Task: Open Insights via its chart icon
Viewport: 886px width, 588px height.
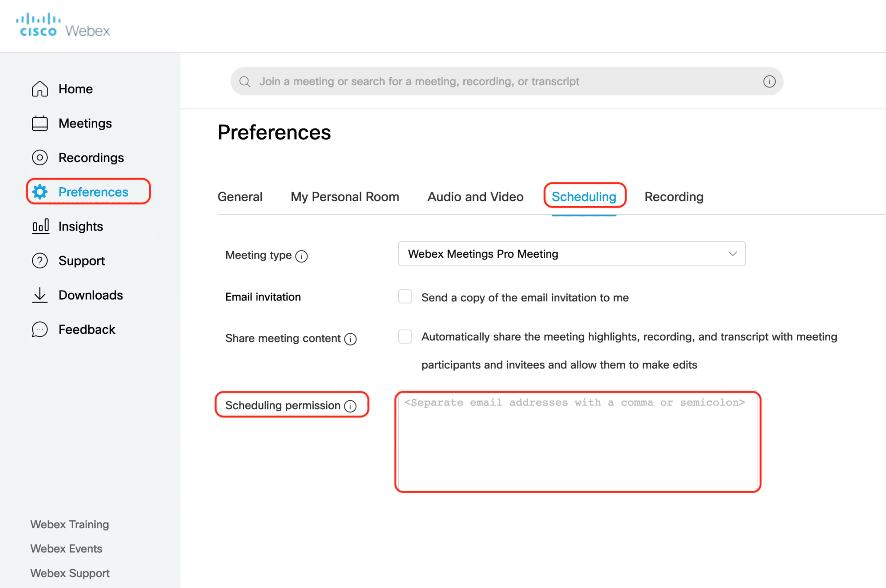Action: [39, 226]
